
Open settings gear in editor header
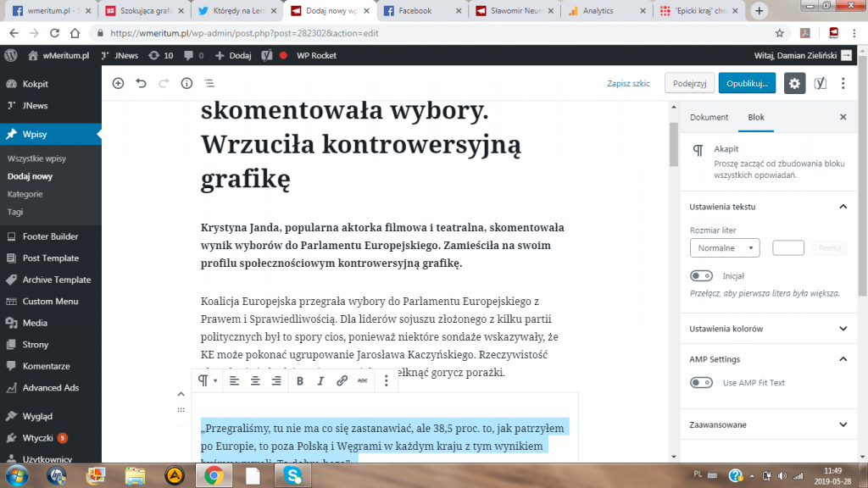[x=794, y=83]
